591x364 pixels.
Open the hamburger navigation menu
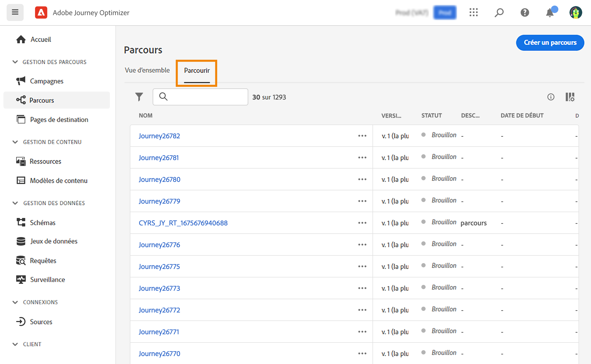pyautogui.click(x=15, y=12)
